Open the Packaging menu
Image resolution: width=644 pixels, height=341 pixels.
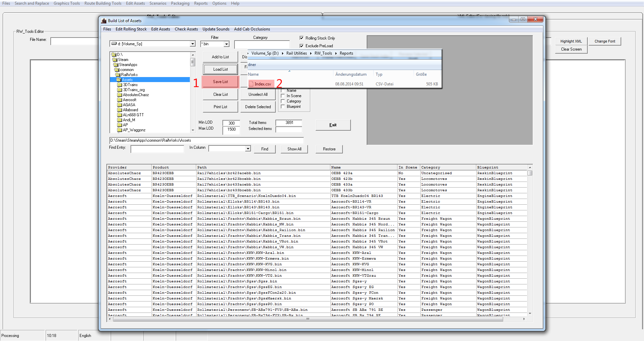[180, 3]
